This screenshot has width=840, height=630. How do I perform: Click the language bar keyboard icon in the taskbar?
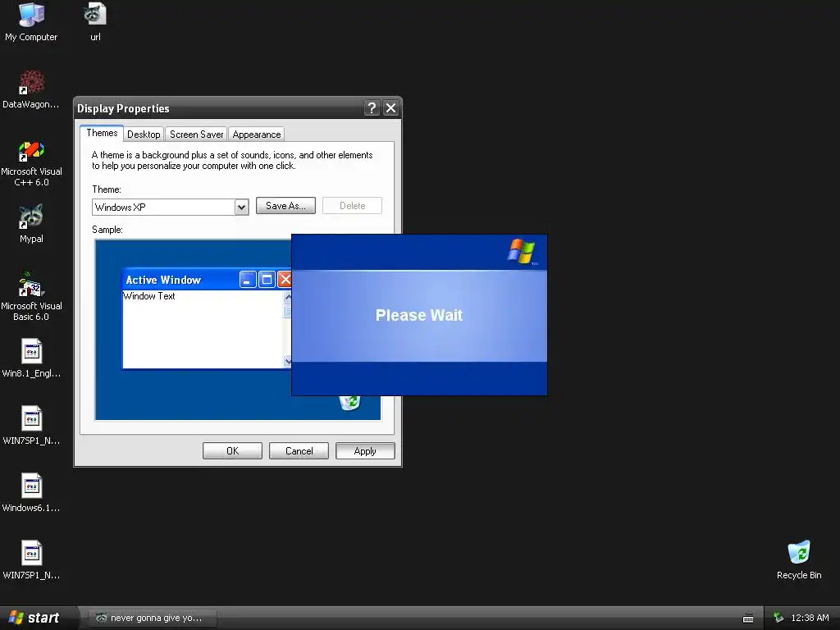[748, 619]
